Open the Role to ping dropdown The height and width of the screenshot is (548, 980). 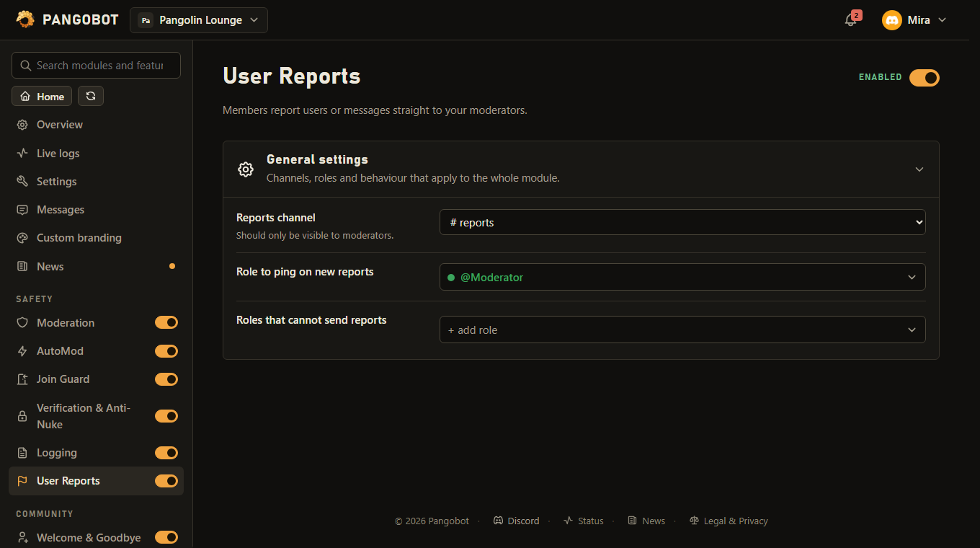[682, 277]
